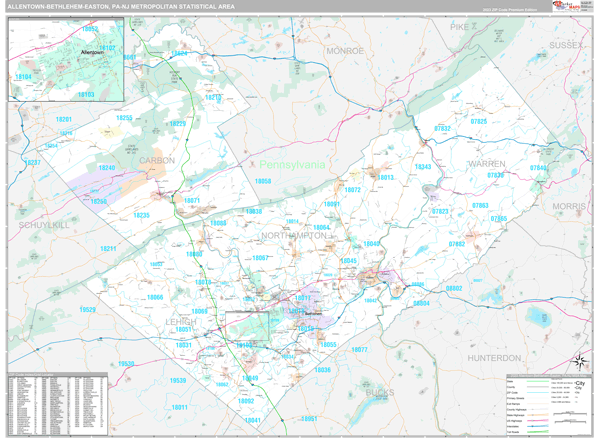Image resolution: width=600 pixels, height=438 pixels.
Task: Click ZIP code 18072
Action: click(352, 190)
